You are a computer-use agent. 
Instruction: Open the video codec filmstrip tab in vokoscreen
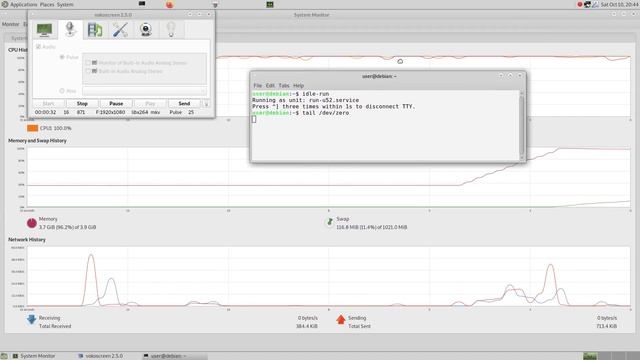(95, 29)
